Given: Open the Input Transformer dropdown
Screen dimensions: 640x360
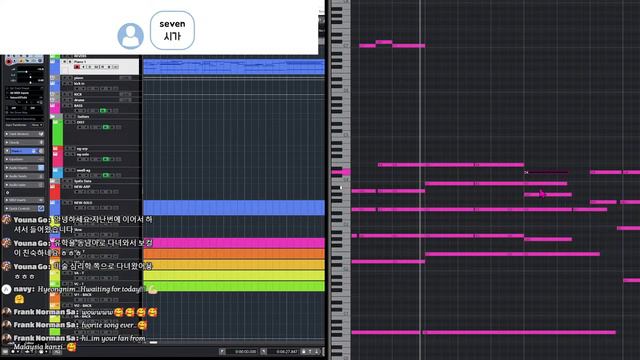Looking at the screenshot, I should [37, 125].
